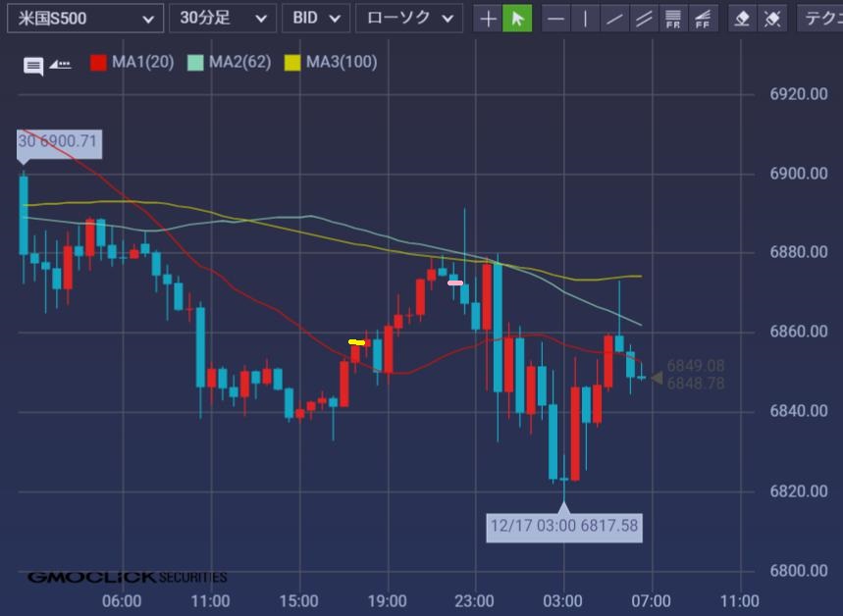Click the erase-all drawings icon
Viewport: 843px width, 616px height.
click(x=772, y=19)
